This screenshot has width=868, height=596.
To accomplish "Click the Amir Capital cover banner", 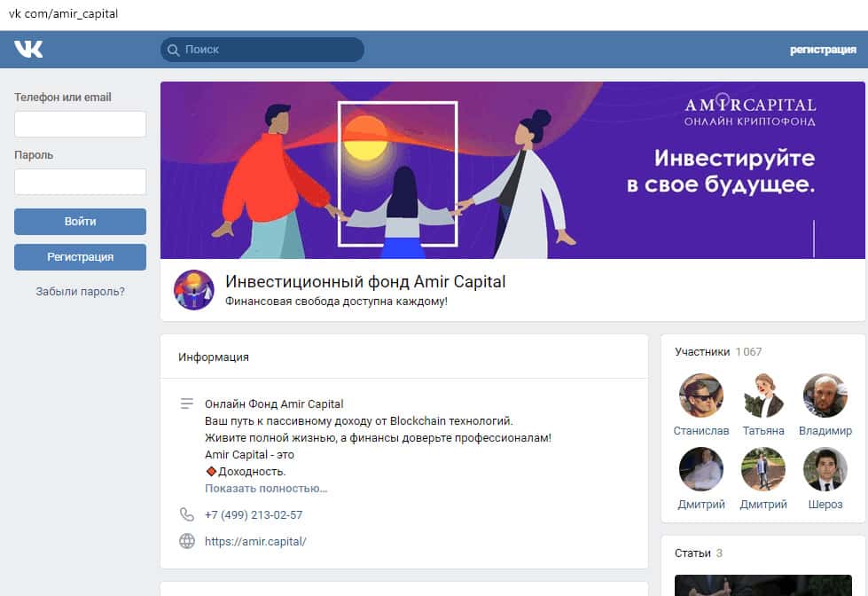I will tap(512, 170).
